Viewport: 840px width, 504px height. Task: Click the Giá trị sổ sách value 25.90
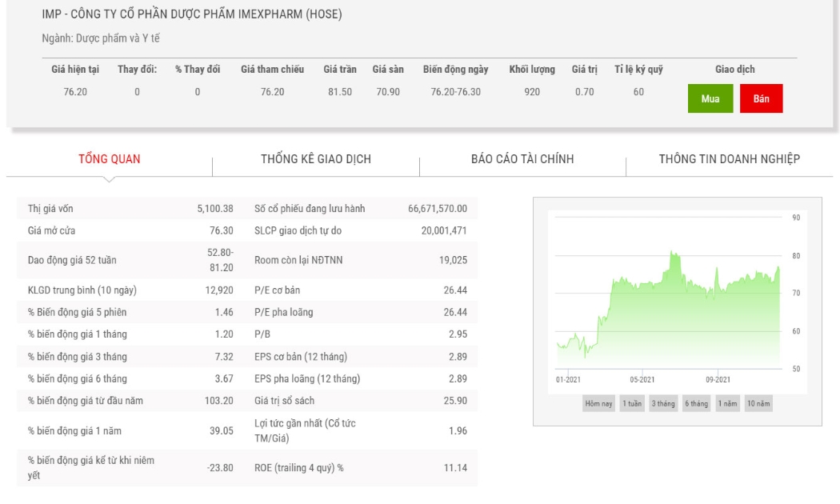click(x=455, y=400)
